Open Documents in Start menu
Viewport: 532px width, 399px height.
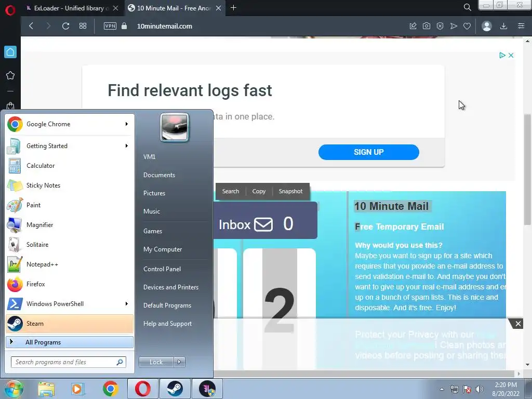[159, 175]
